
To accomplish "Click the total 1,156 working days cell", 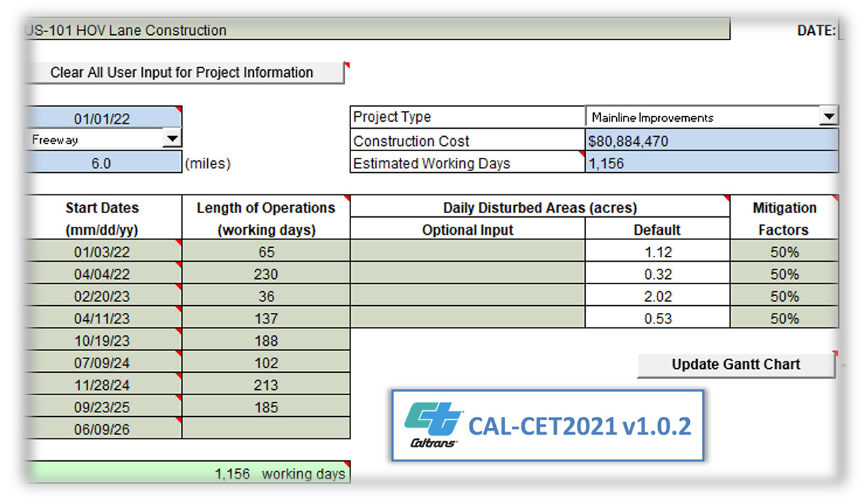I will (x=187, y=473).
